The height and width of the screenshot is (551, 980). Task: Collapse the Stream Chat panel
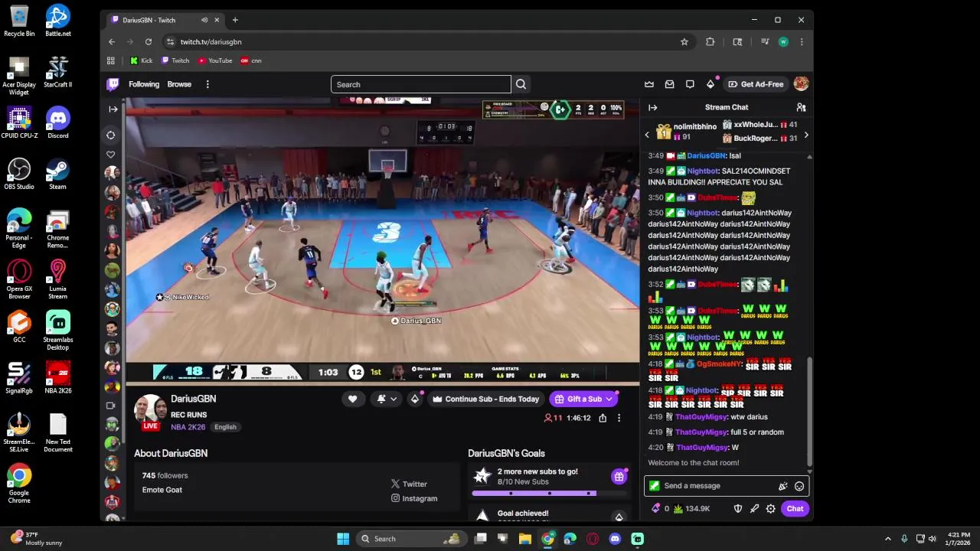pos(652,108)
